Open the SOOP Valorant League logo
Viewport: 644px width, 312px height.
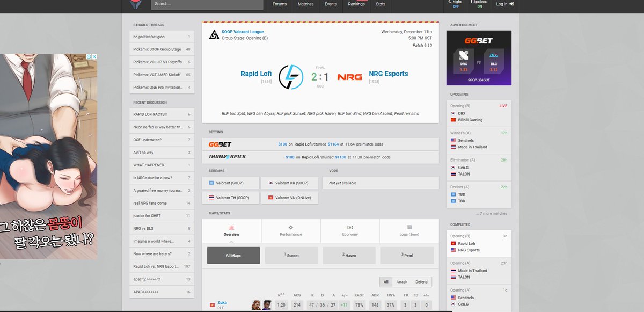(214, 34)
